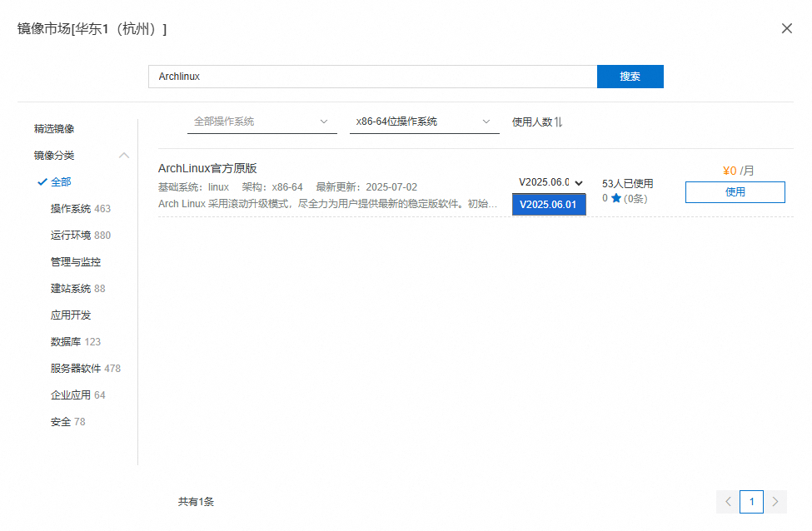812x531 pixels.
Task: Collapse the 镜像分类 category section
Action: pos(124,156)
